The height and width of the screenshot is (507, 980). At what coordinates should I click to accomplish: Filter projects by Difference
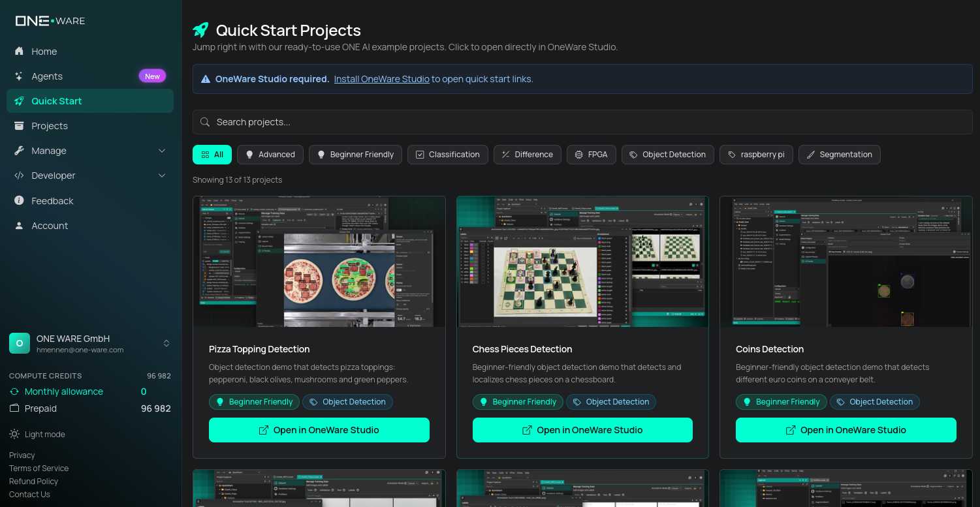tap(528, 155)
